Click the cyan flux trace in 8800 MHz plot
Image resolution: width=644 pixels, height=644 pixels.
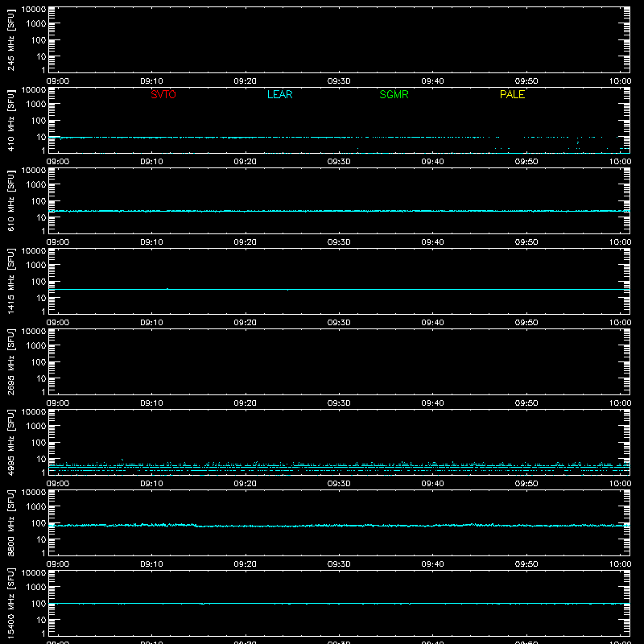coord(339,526)
